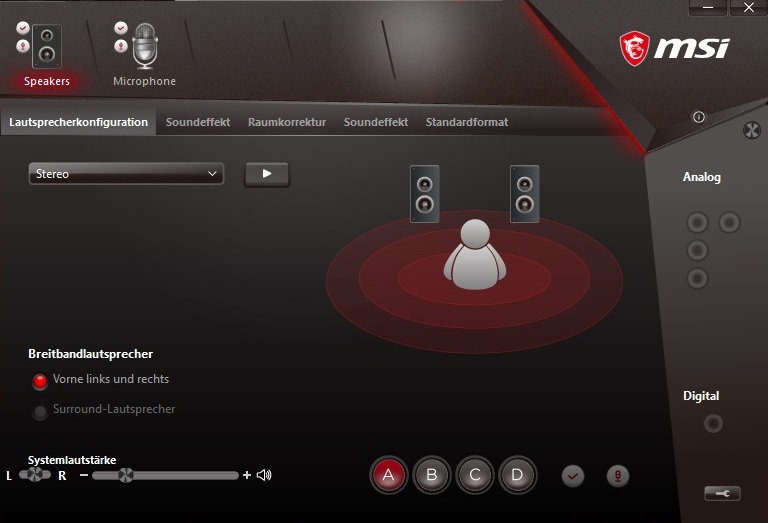Viewport: 768px width, 523px height.
Task: Open the information icon under MSI logo
Action: tap(698, 117)
